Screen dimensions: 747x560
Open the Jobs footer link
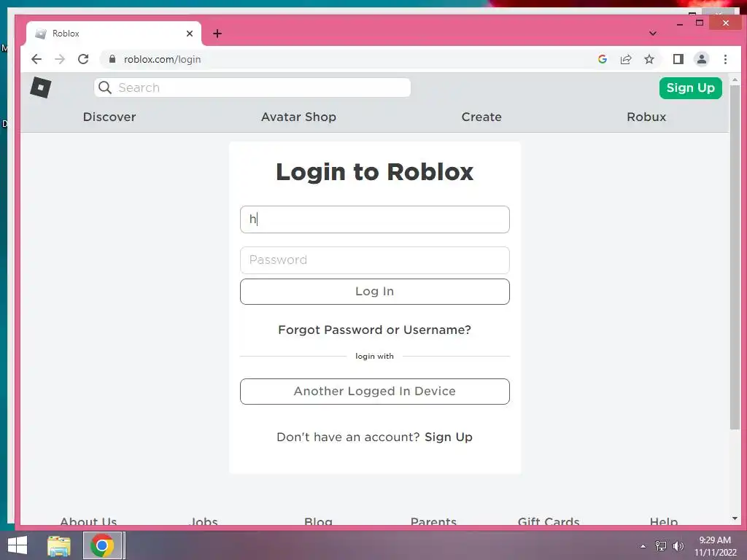click(x=204, y=521)
